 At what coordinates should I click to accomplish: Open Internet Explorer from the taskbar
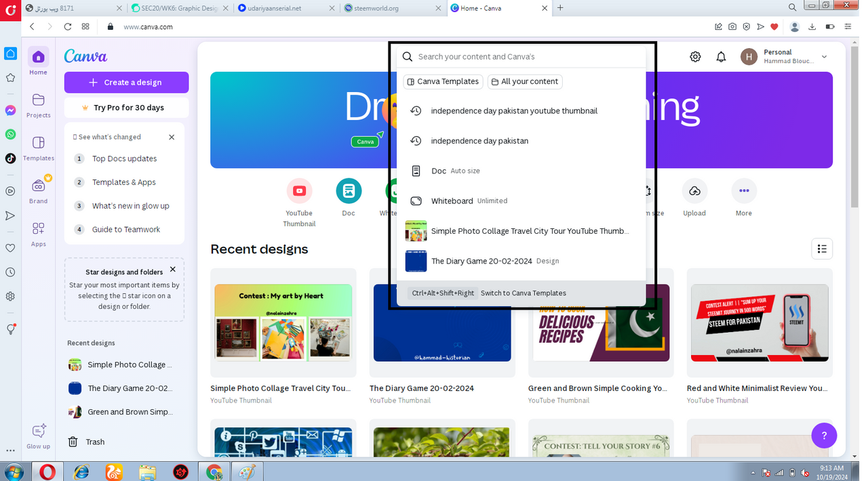pyautogui.click(x=81, y=472)
